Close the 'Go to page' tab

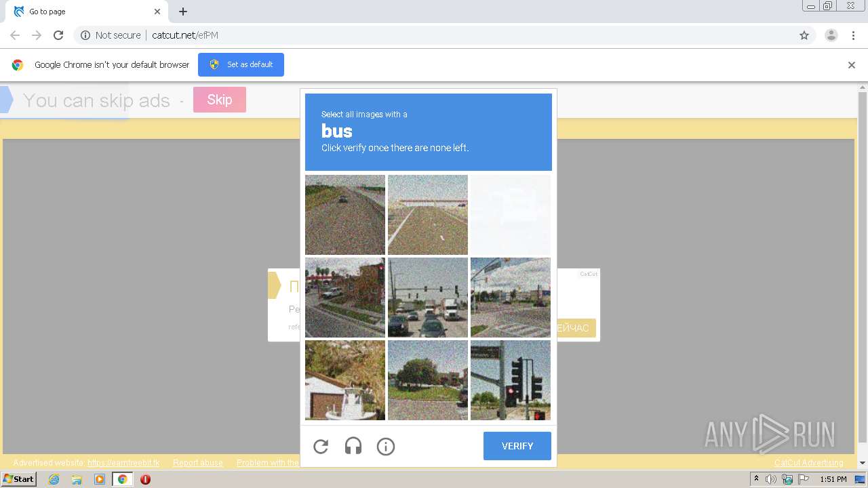pyautogui.click(x=157, y=12)
